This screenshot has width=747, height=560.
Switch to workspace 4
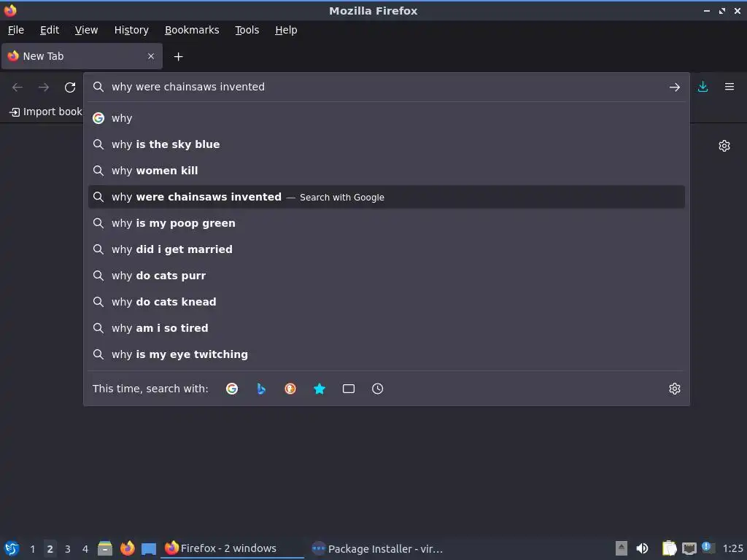85,549
